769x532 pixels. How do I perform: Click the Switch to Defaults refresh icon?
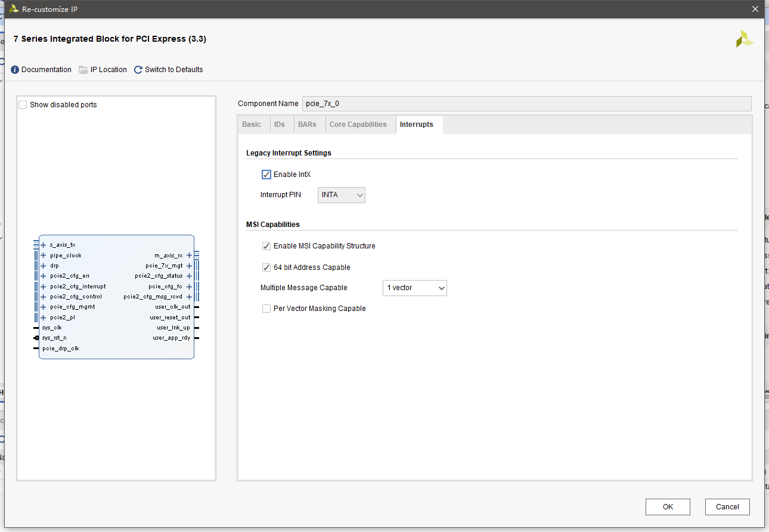(x=138, y=70)
